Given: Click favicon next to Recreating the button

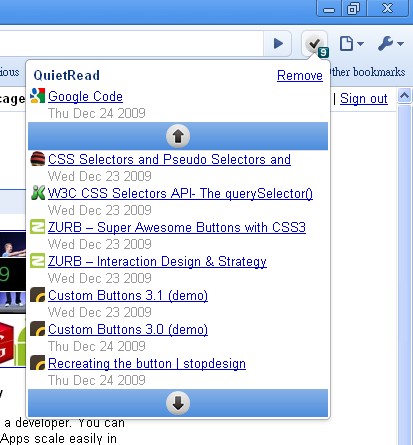Looking at the screenshot, I should pos(37,363).
